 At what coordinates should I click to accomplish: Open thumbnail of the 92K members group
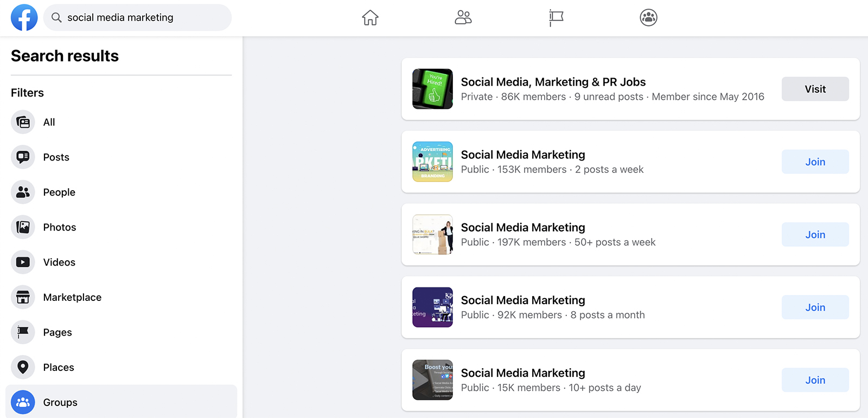(x=432, y=307)
